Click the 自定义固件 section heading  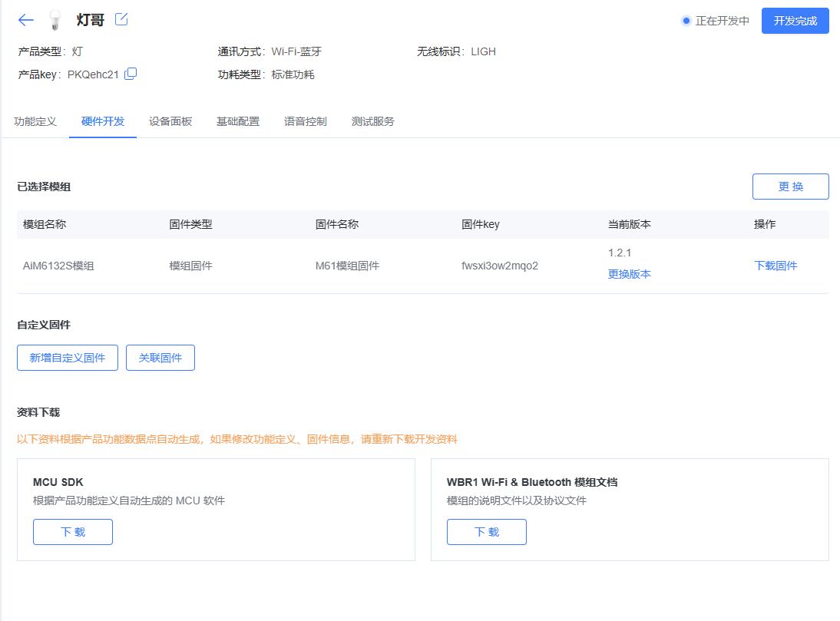click(x=44, y=325)
